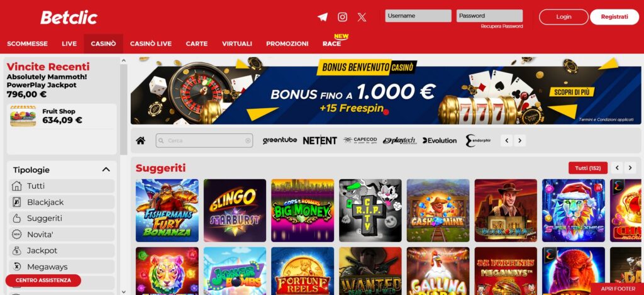This screenshot has height=295, width=644.
Task: Filter games by the Greentube provider logo
Action: [x=280, y=140]
